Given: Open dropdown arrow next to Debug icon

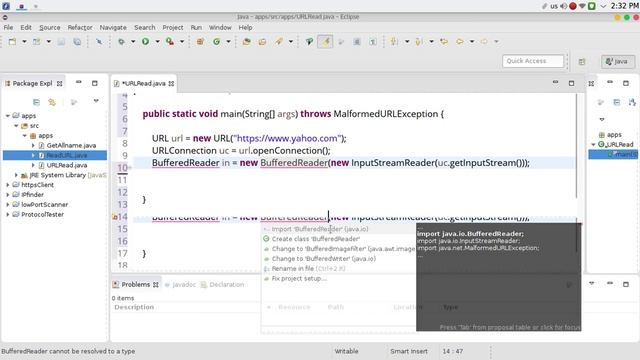Looking at the screenshot, I should (133, 42).
